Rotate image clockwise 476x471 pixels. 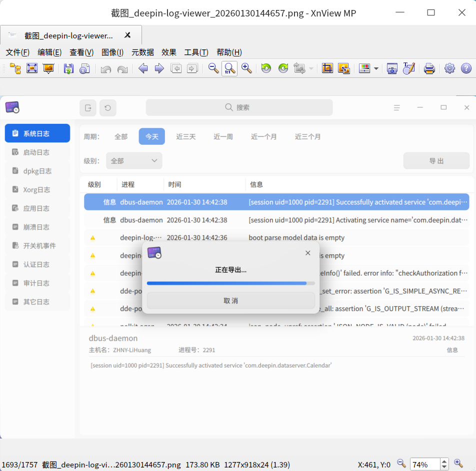click(x=283, y=68)
